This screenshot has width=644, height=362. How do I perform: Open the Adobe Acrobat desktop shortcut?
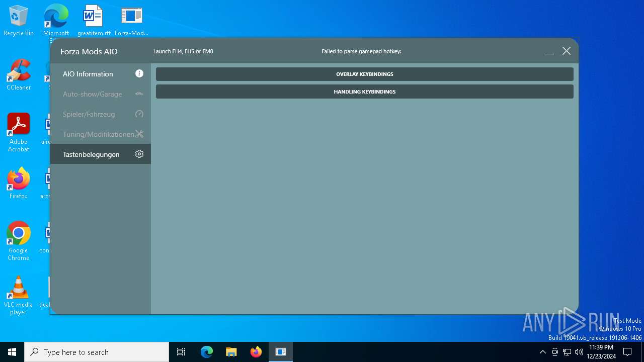19,133
